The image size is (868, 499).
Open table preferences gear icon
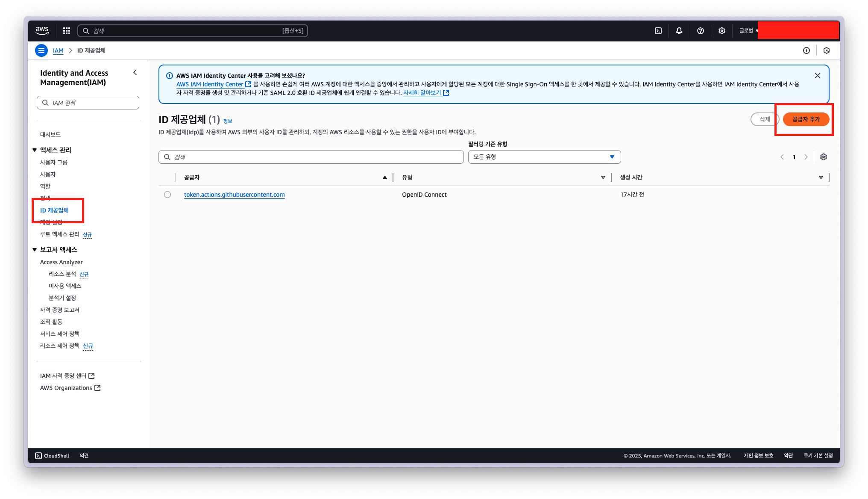(824, 157)
